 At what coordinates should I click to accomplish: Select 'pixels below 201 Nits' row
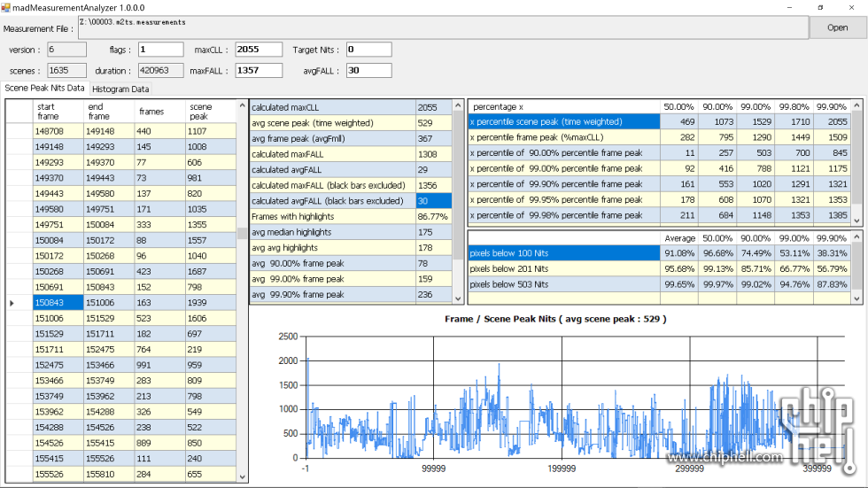click(x=563, y=268)
